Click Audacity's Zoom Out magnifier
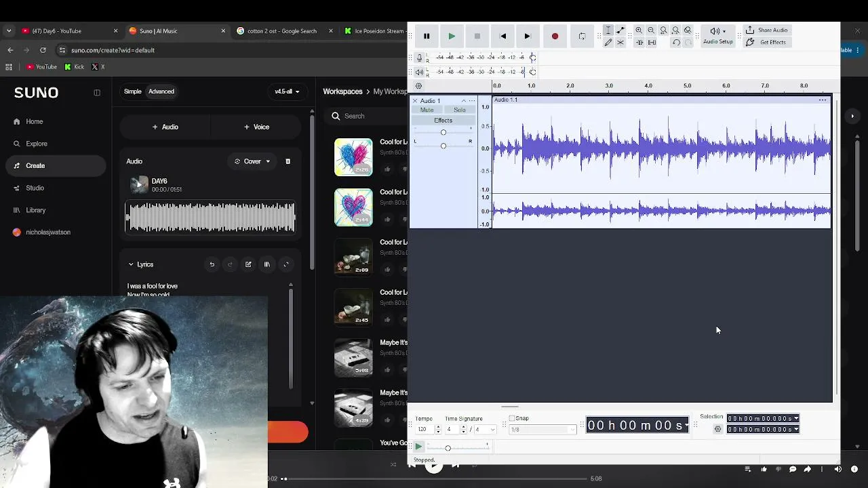Viewport: 868px width, 488px height. pyautogui.click(x=651, y=30)
